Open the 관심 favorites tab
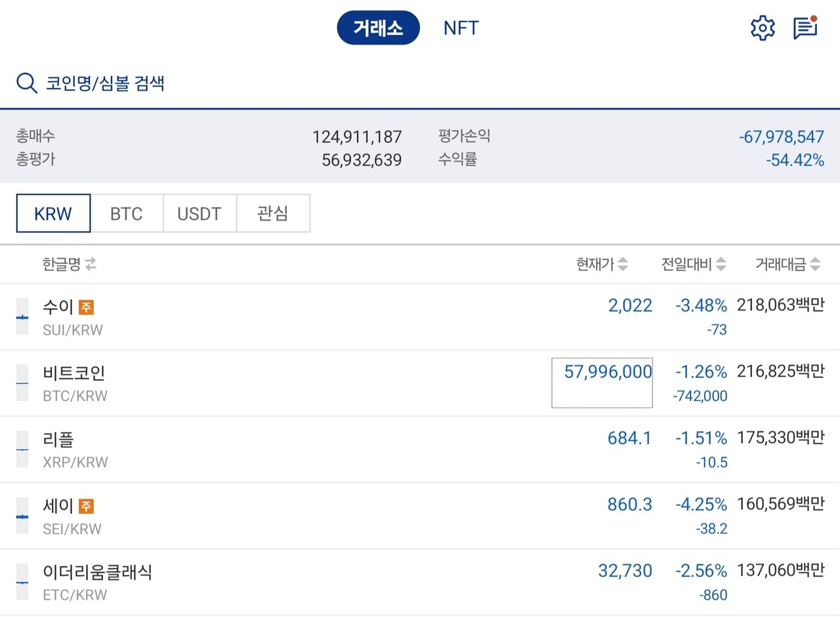The width and height of the screenshot is (840, 617). (x=273, y=213)
